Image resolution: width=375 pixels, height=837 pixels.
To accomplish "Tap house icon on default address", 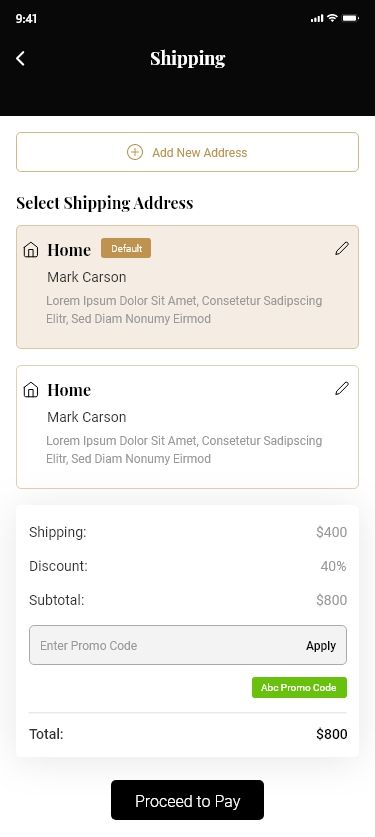I will pyautogui.click(x=31, y=250).
